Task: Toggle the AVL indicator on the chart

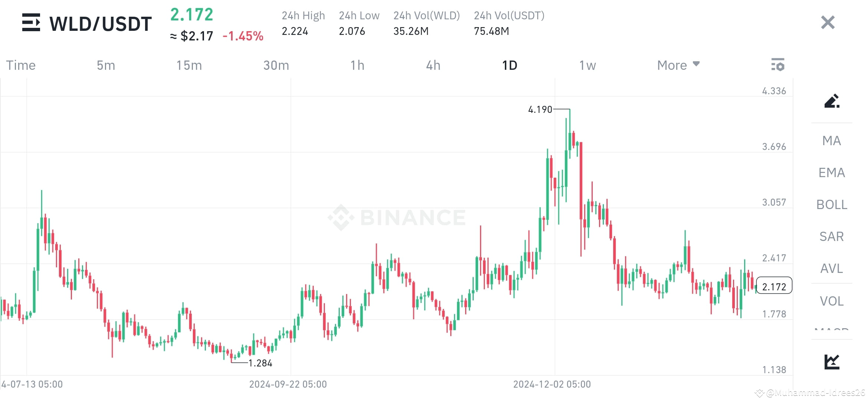Action: (x=831, y=269)
